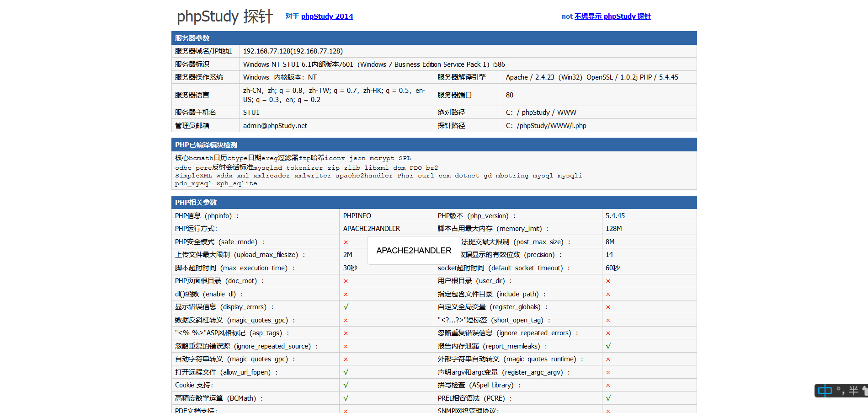Toggle the red × for short_open_tag
The width and height of the screenshot is (868, 413).
tap(608, 320)
